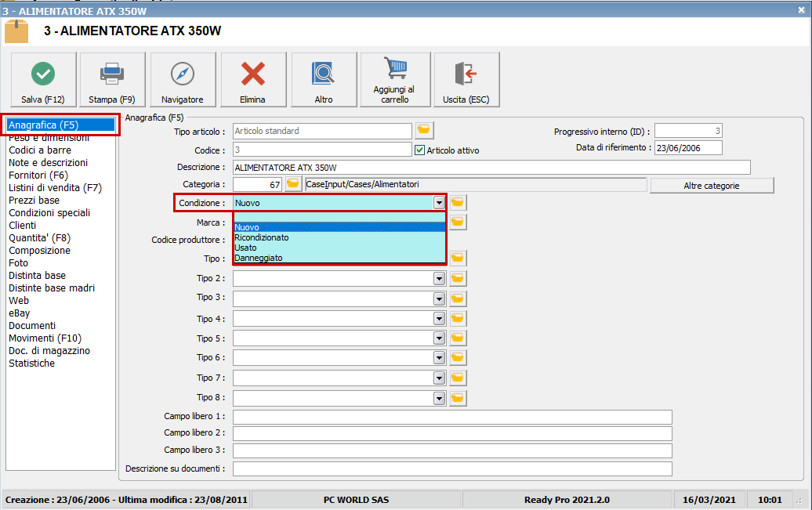Open the Altro magnifier icon
This screenshot has height=510, width=812.
pos(323,74)
